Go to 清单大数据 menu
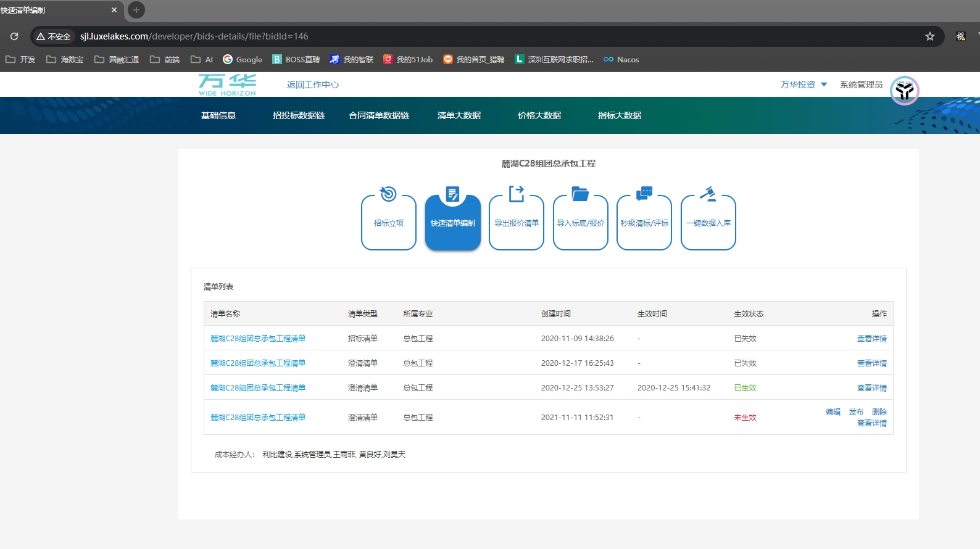Screen dimensions: 980x549 (459, 115)
